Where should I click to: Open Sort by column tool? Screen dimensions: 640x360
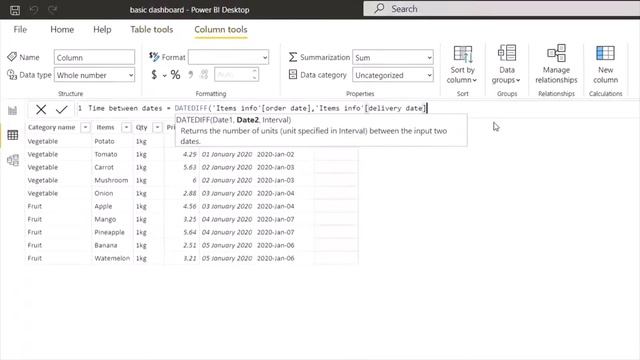pos(462,64)
